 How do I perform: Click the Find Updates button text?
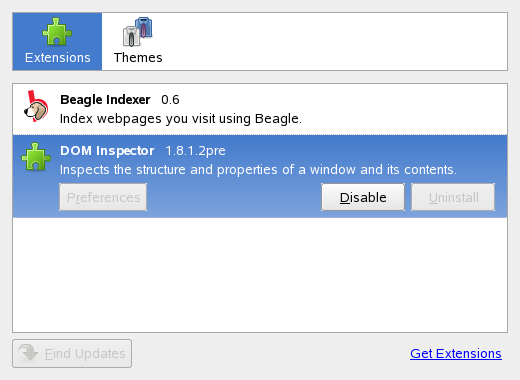(x=85, y=353)
